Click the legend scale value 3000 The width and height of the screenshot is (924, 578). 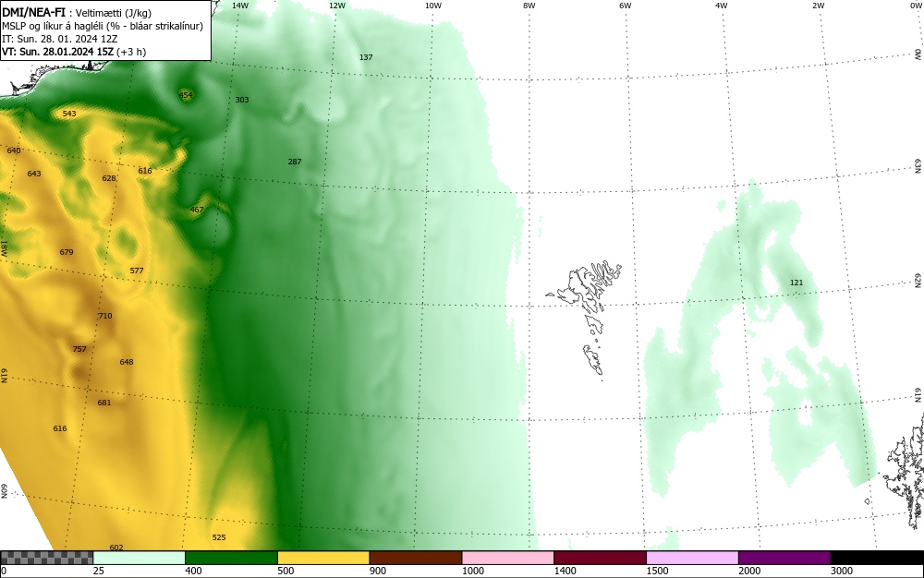pos(842,571)
